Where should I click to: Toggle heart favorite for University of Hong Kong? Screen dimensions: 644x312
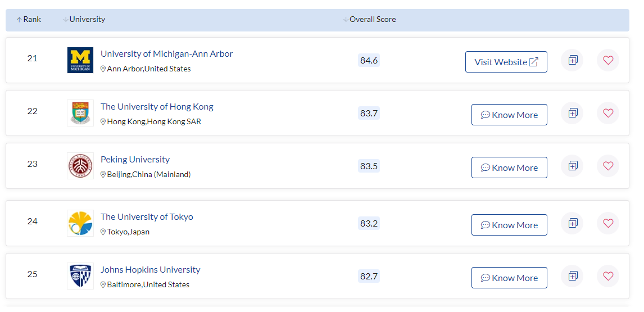pyautogui.click(x=608, y=112)
